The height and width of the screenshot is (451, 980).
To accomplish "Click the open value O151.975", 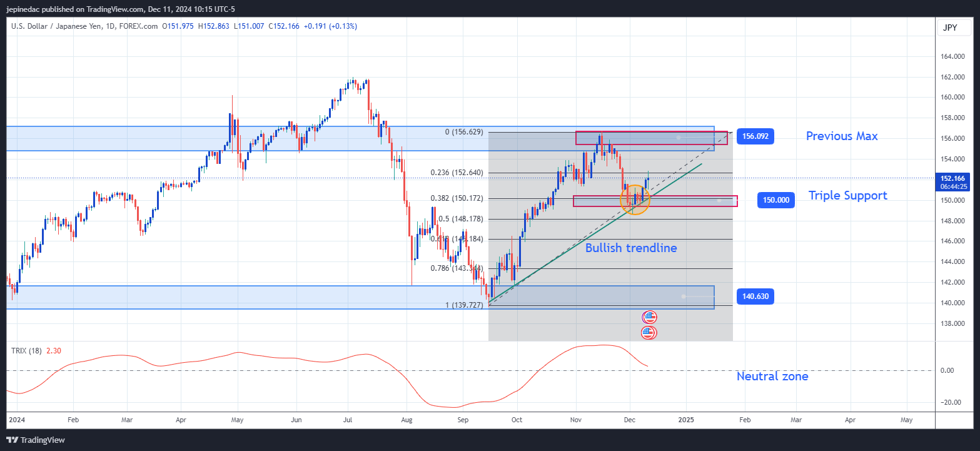I will [178, 26].
